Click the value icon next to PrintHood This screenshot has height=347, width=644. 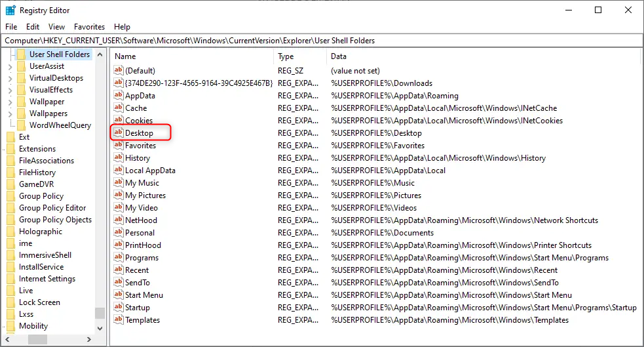119,245
